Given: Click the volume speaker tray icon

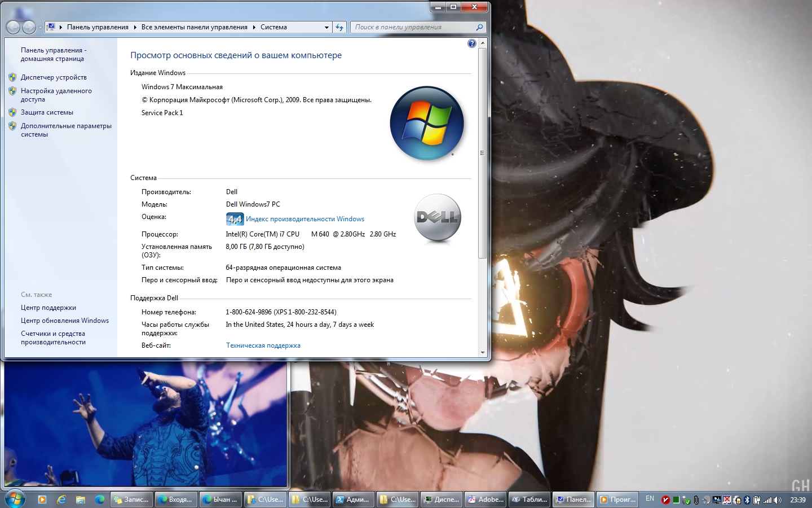Looking at the screenshot, I should click(778, 500).
